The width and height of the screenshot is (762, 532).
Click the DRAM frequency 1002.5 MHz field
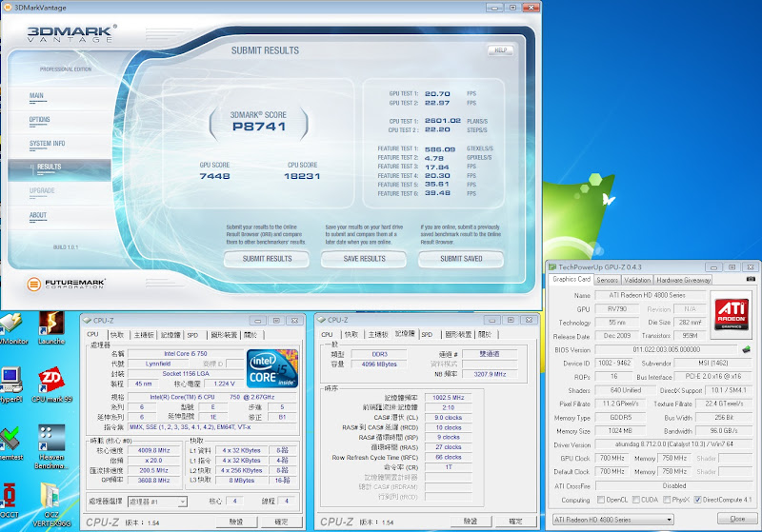tap(448, 398)
